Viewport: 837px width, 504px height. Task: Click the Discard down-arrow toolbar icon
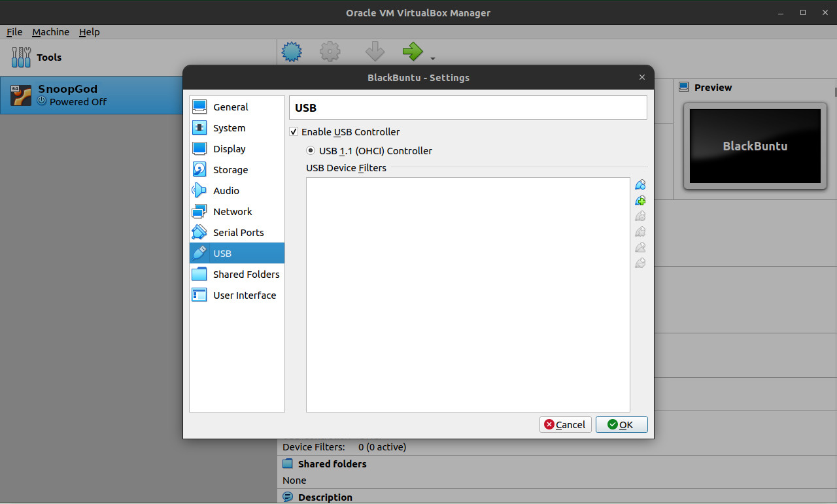(375, 52)
